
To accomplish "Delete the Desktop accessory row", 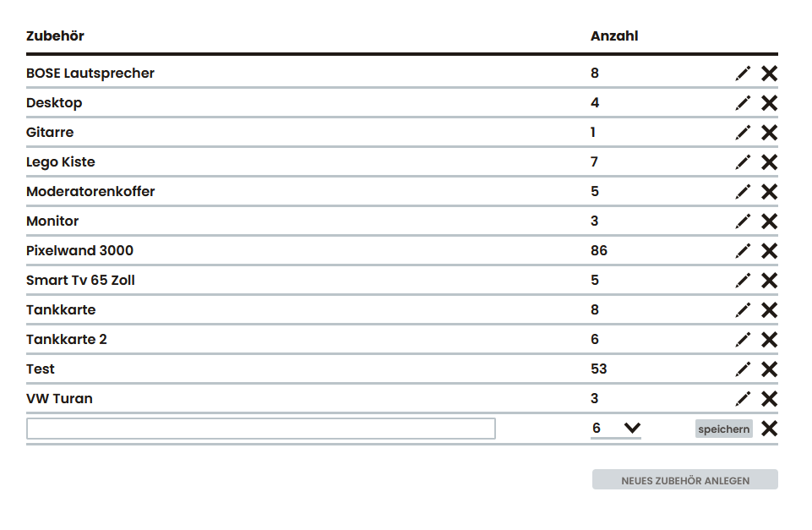I will coord(770,103).
